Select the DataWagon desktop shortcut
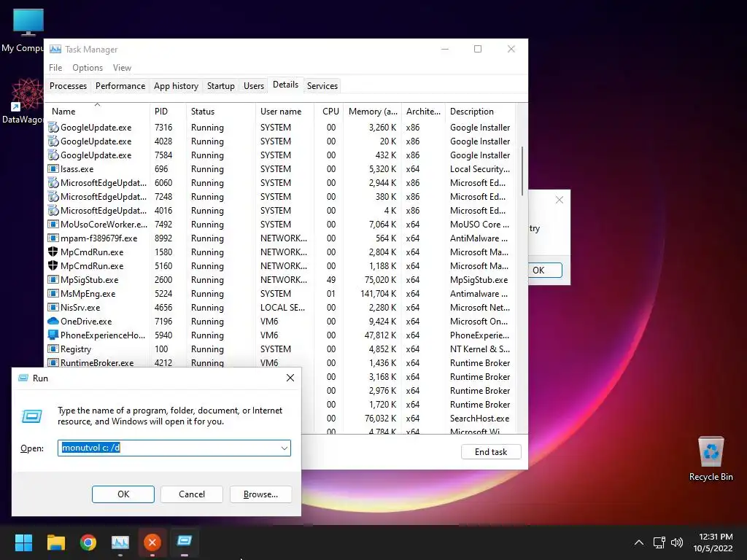This screenshot has height=560, width=747. tap(26, 101)
